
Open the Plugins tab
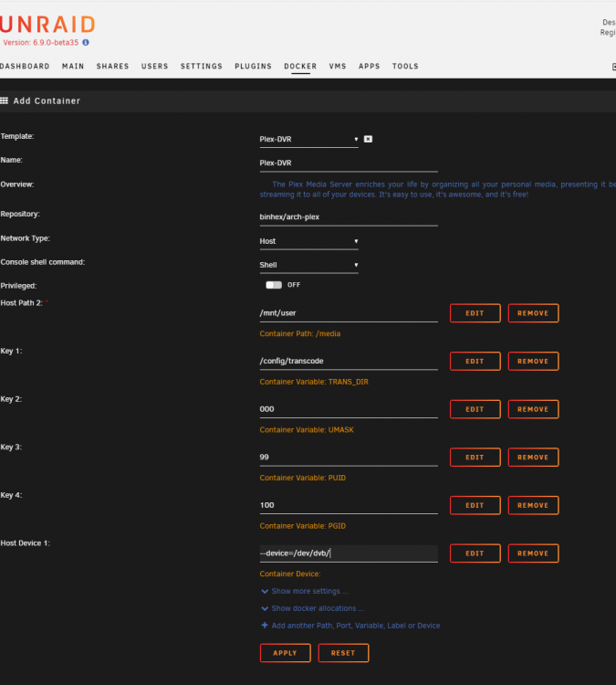(x=253, y=67)
